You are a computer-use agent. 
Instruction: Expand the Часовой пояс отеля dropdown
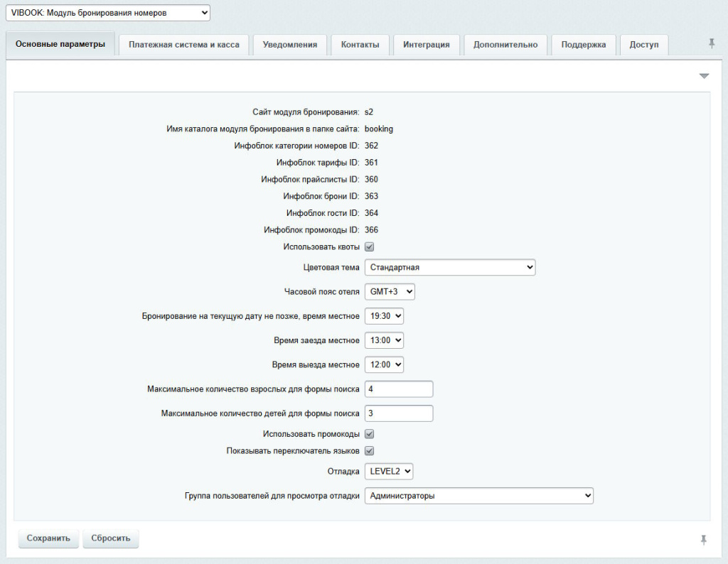pyautogui.click(x=389, y=292)
